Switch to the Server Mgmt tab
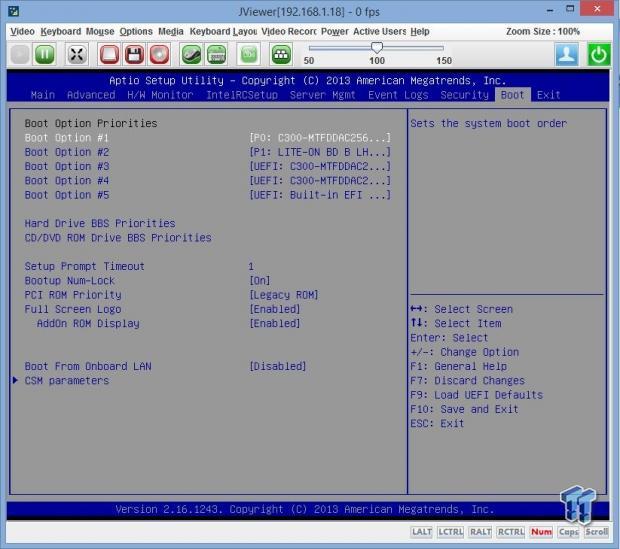 [x=322, y=95]
